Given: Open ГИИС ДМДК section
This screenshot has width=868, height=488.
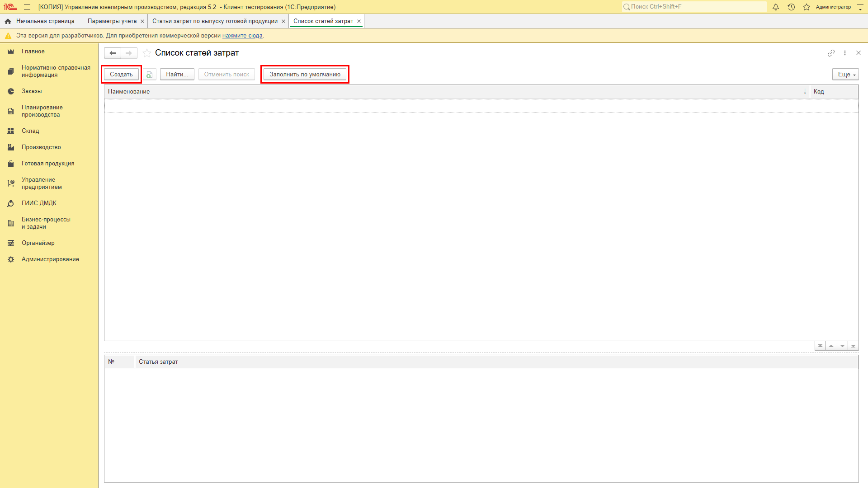Looking at the screenshot, I should (x=49, y=203).
